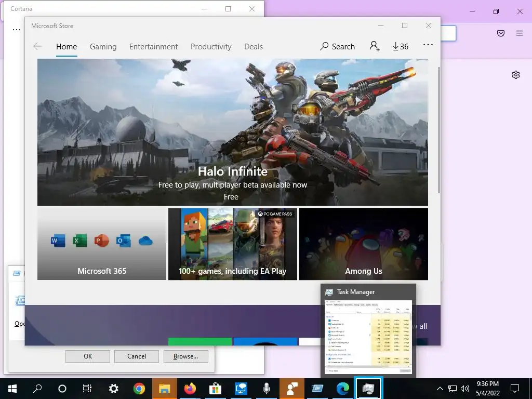Click the Microsoft Store vertical scrollbar
The width and height of the screenshot is (532, 399).
pos(438,130)
